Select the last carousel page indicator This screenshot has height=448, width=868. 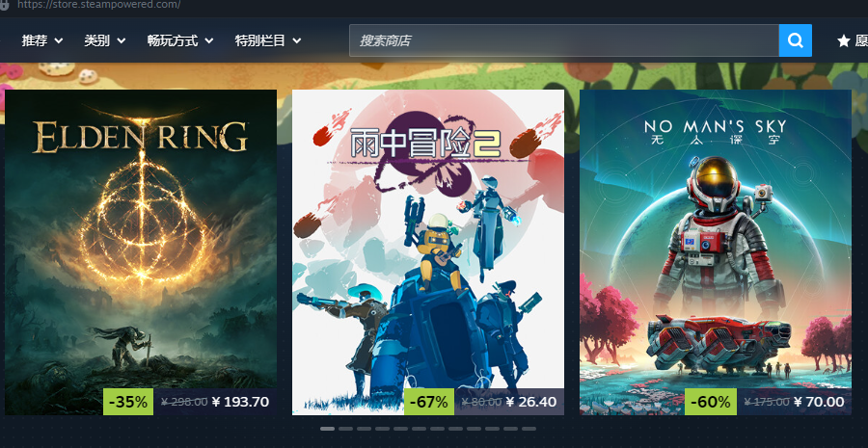529,429
